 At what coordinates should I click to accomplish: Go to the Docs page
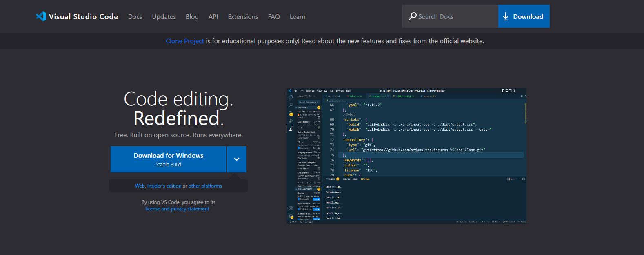[135, 17]
